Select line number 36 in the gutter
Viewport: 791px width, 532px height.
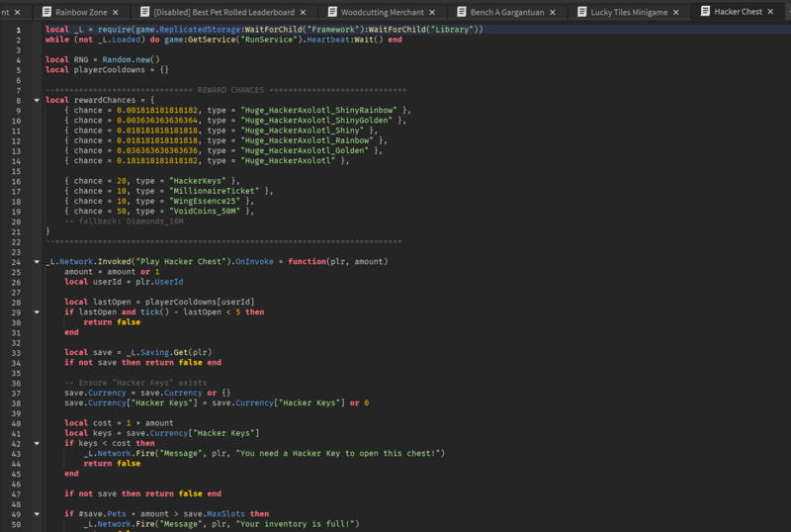pyautogui.click(x=18, y=383)
